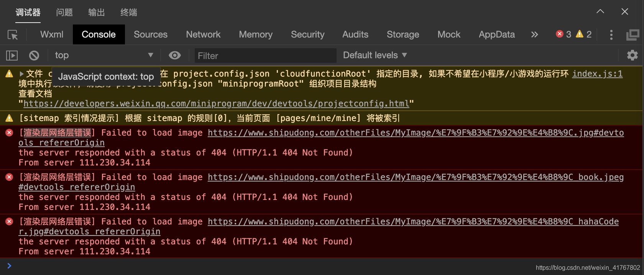Open the JavaScript context 'top' dropdown
The height and width of the screenshot is (275, 644).
coord(103,56)
